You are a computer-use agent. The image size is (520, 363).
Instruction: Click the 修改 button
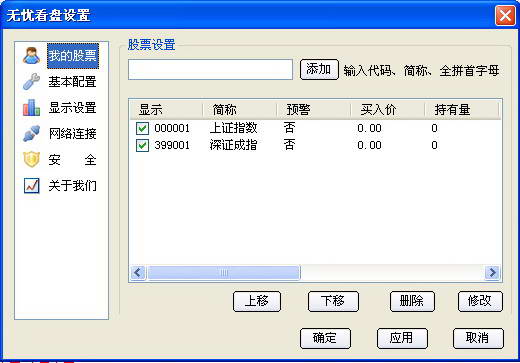click(x=480, y=301)
